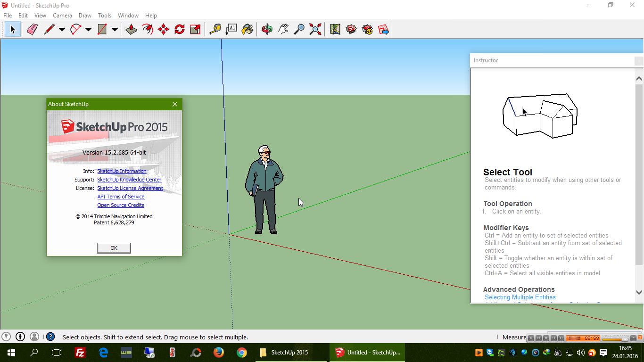Open the Windows Start menu
The image size is (644, 362).
pyautogui.click(x=11, y=353)
